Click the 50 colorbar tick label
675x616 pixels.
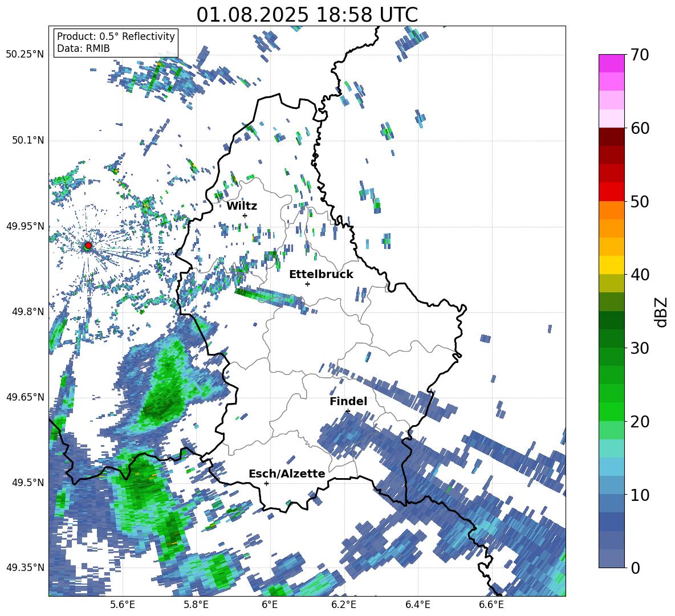(x=640, y=201)
